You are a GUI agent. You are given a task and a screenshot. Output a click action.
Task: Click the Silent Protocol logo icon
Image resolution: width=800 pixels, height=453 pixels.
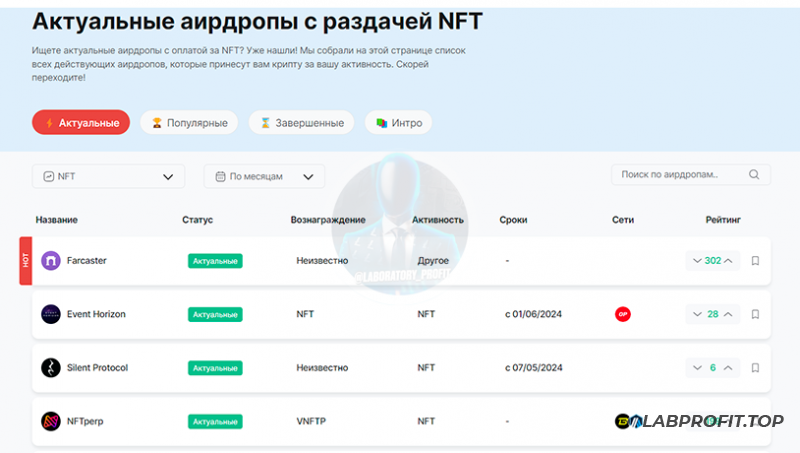pos(50,368)
